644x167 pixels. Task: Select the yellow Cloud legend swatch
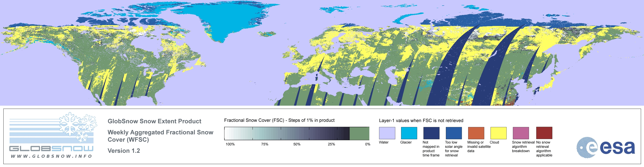click(498, 133)
